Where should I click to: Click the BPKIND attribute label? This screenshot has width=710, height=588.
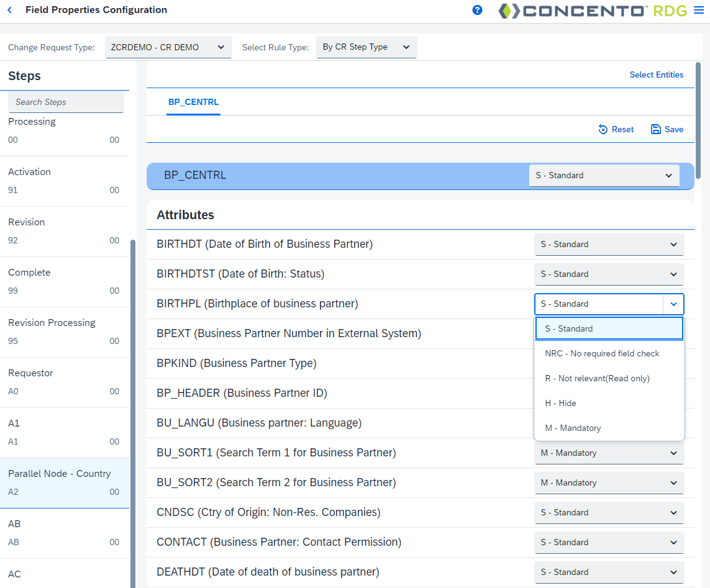[x=237, y=363]
